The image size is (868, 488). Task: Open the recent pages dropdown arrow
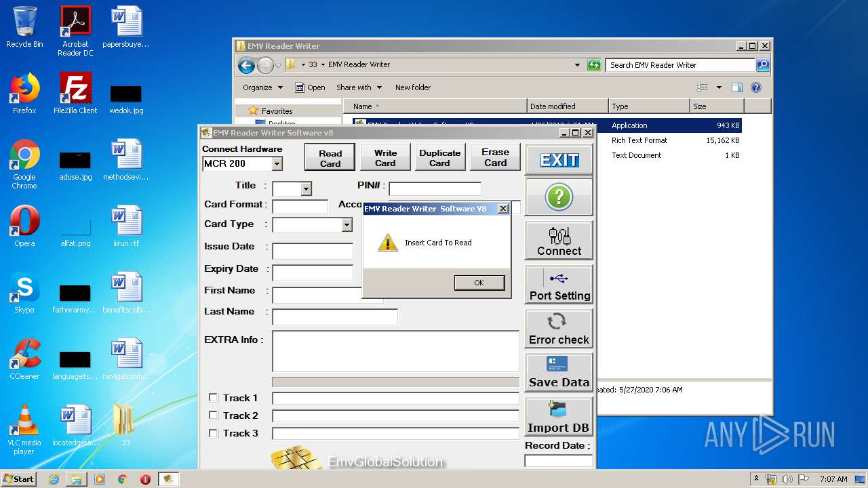[278, 66]
